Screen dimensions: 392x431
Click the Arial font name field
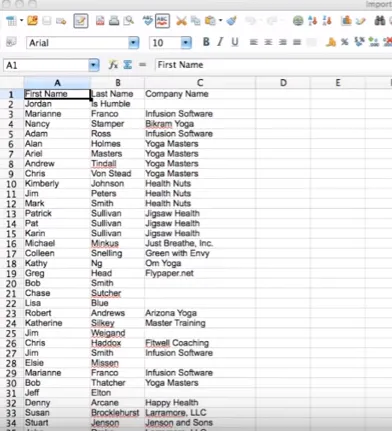[78, 43]
